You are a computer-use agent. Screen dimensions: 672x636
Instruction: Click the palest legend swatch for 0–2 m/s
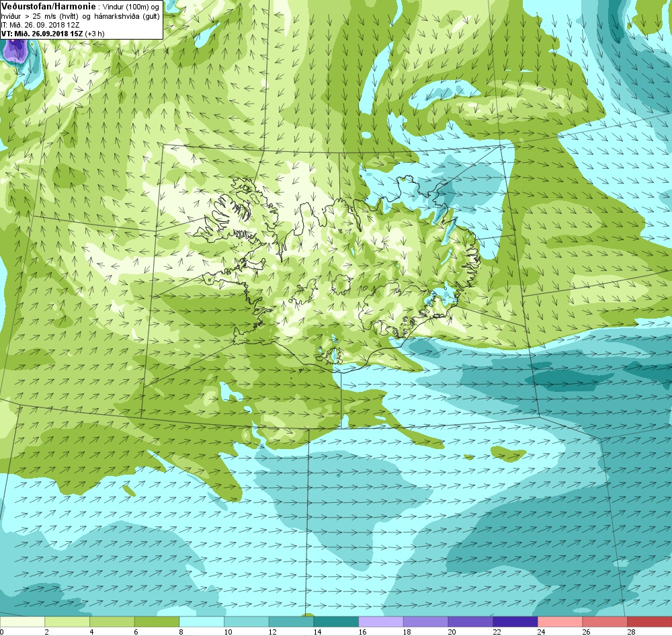tap(22, 622)
